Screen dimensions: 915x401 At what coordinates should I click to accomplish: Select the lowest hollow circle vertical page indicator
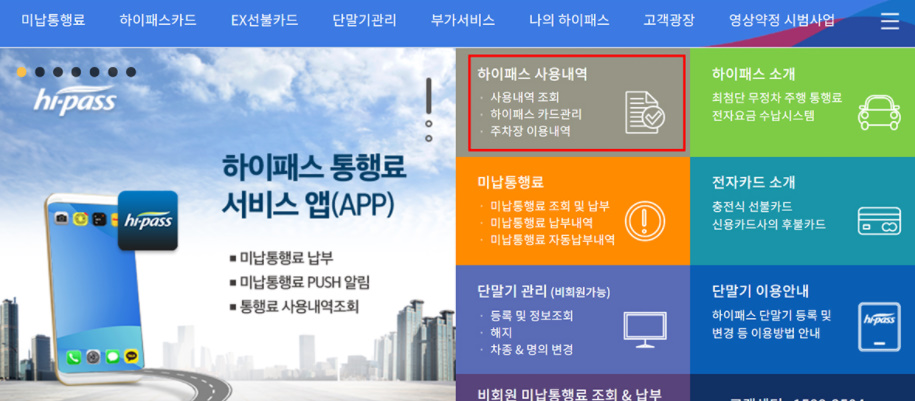coord(429,138)
